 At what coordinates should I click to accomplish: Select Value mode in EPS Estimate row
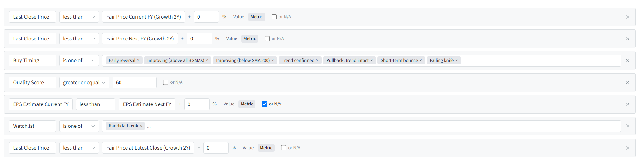coord(229,104)
